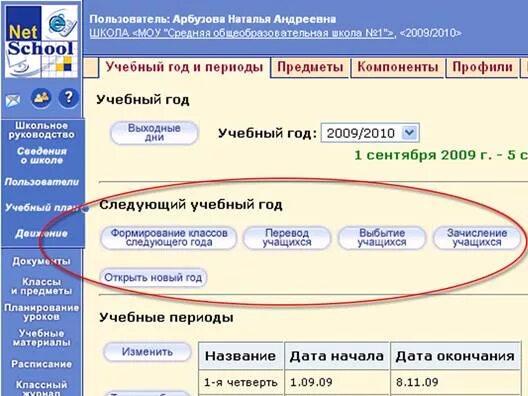This screenshot has height=396, width=528.
Task: Open help with the question mark icon
Action: [69, 98]
